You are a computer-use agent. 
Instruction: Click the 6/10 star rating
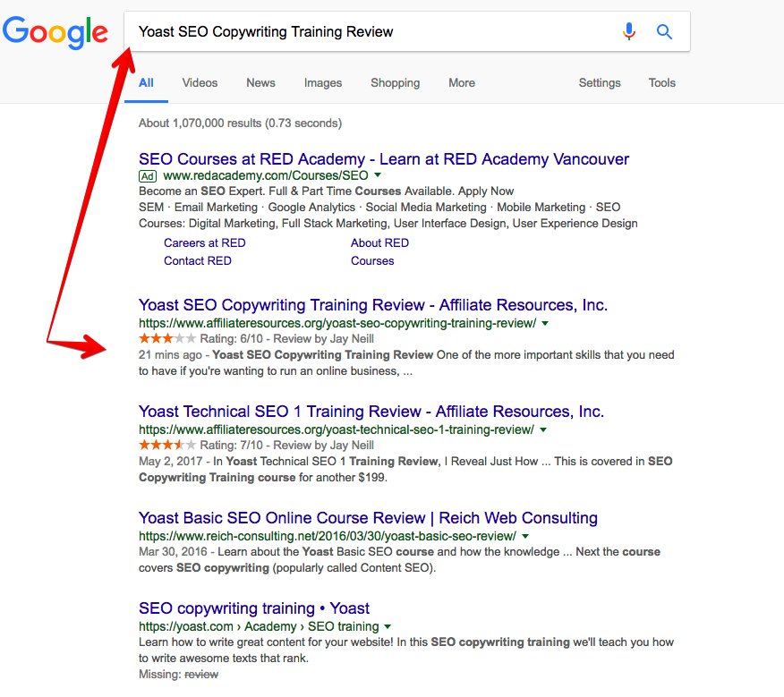[167, 338]
